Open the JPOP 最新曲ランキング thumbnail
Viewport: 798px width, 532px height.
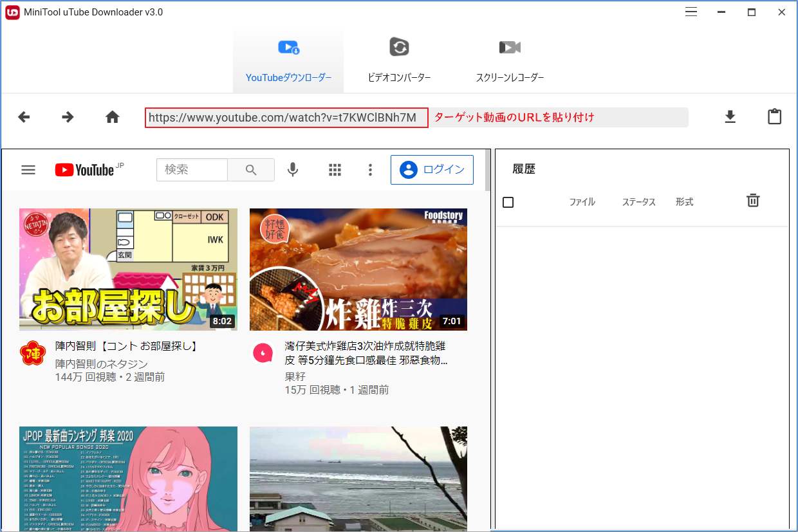pos(128,479)
